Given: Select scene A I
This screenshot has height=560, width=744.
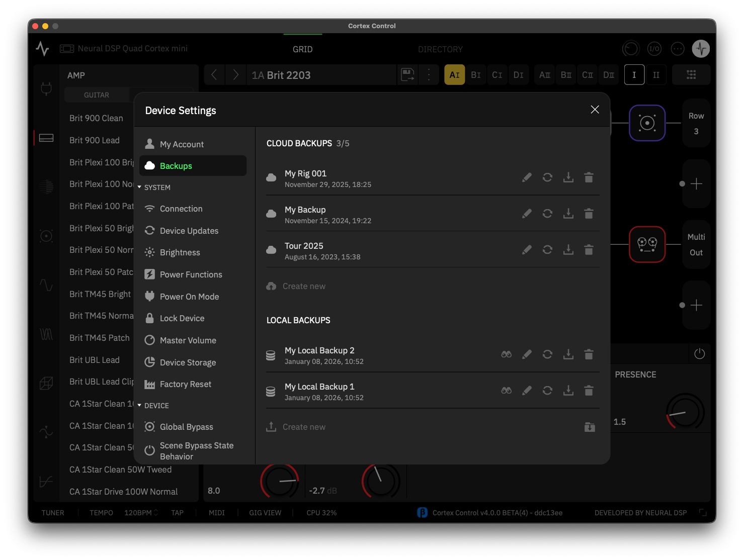Looking at the screenshot, I should 454,75.
